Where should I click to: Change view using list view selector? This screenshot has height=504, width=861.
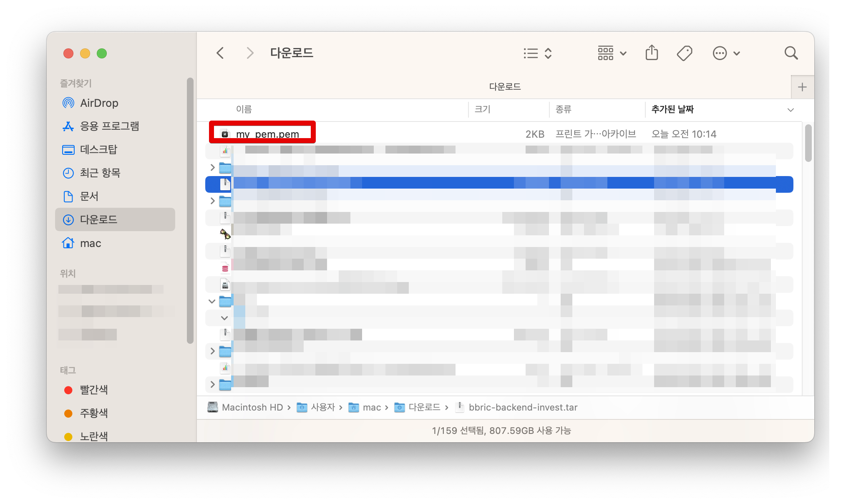tap(538, 53)
